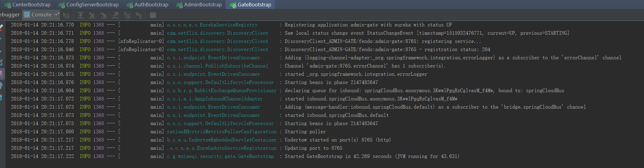The width and height of the screenshot is (644, 168).
Task: Click the Run to Cursor icon
Action: click(139, 15)
